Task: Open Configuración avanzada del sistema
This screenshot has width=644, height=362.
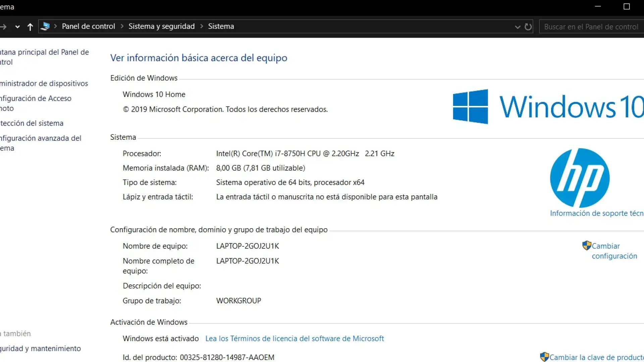Action: click(41, 143)
